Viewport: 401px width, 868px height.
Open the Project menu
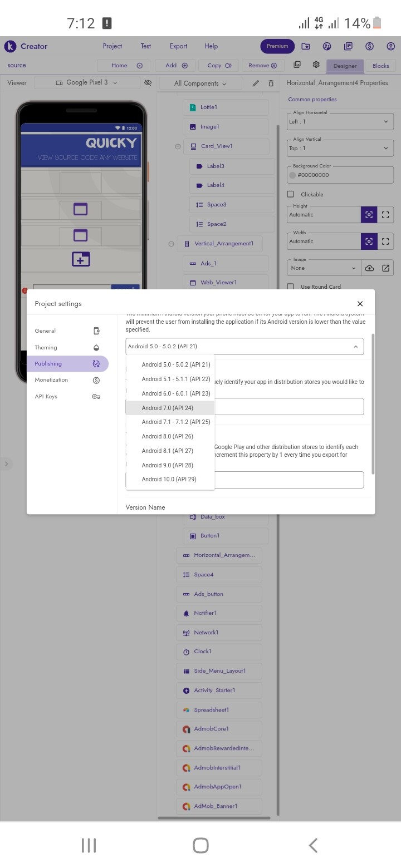113,46
